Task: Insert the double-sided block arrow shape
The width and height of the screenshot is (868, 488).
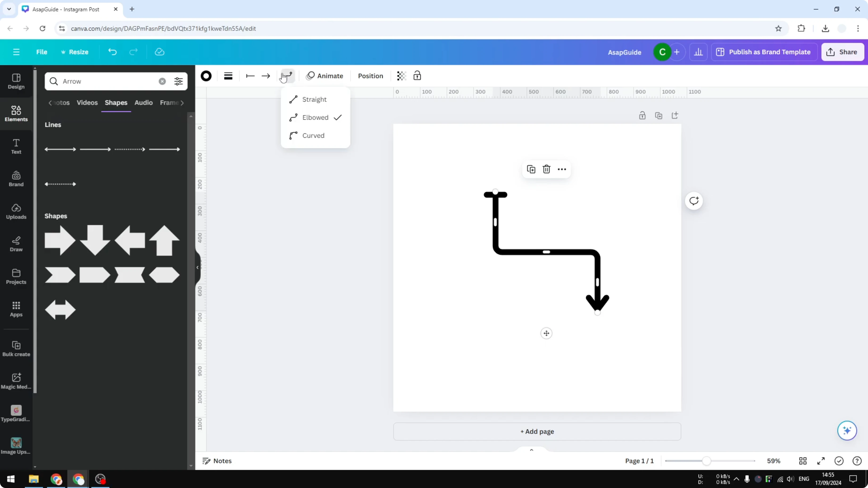Action: [x=60, y=310]
